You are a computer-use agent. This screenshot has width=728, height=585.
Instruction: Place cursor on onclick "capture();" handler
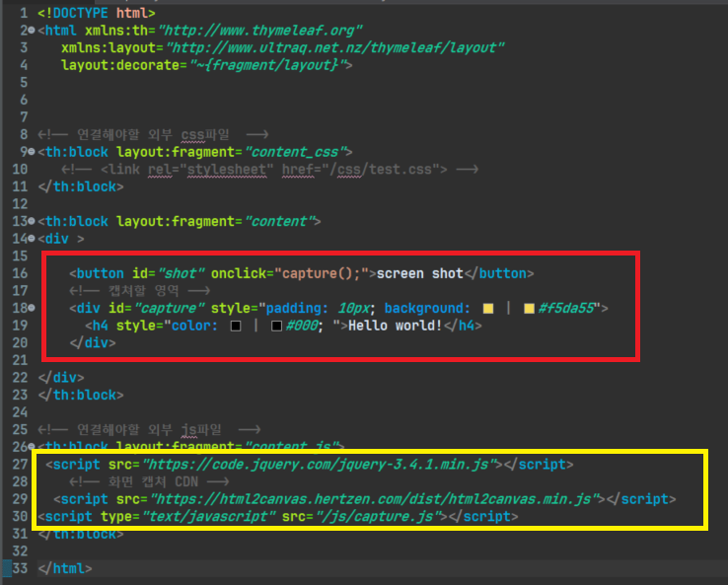point(321,273)
